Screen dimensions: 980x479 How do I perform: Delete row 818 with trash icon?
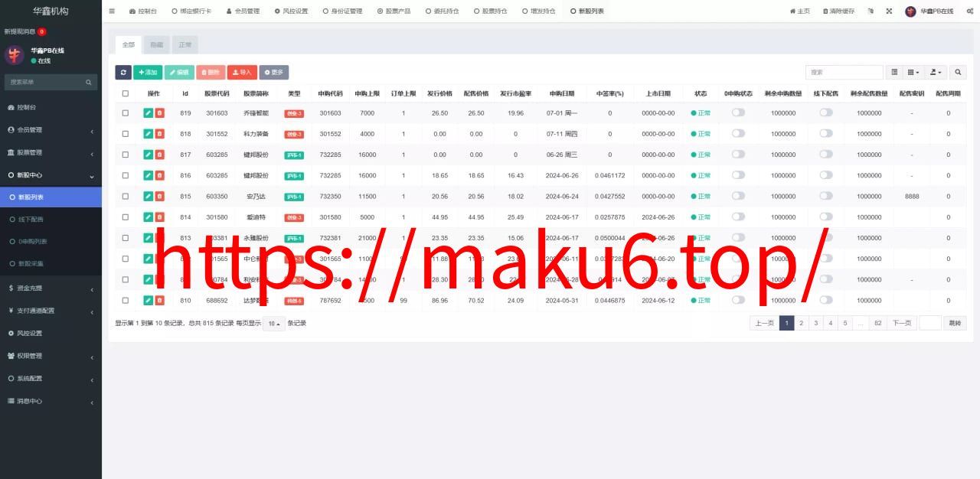159,134
